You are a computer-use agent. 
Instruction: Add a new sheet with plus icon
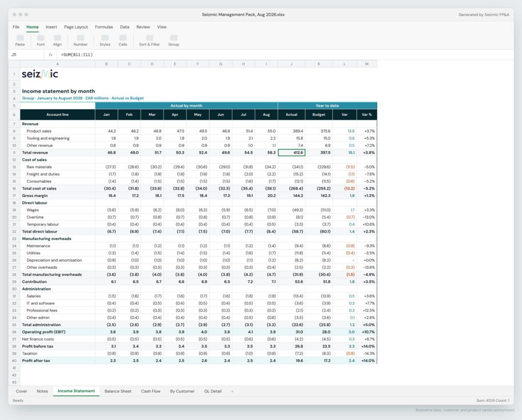tap(232, 391)
